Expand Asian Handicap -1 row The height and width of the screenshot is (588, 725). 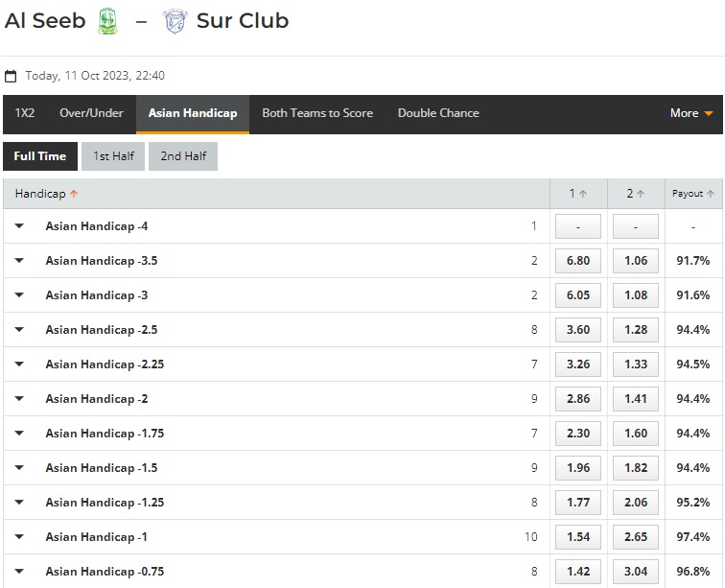click(x=19, y=537)
